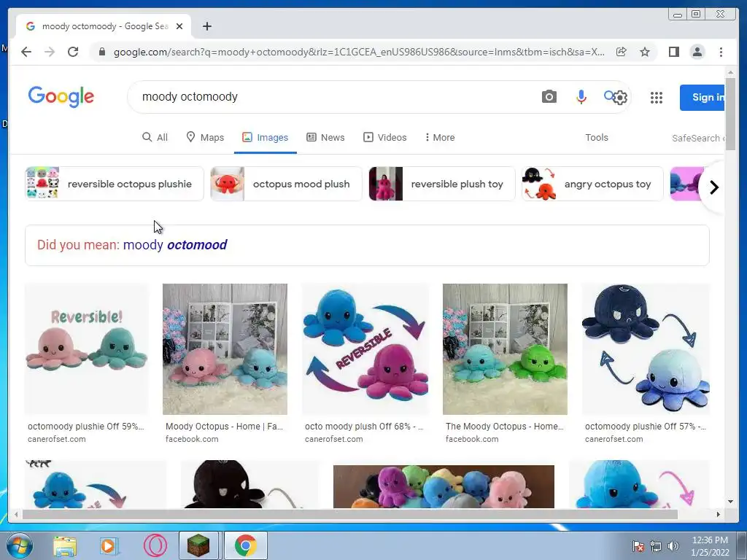Open the Opera browser taskbar icon
Viewport: 747px width, 560px height.
(x=155, y=545)
